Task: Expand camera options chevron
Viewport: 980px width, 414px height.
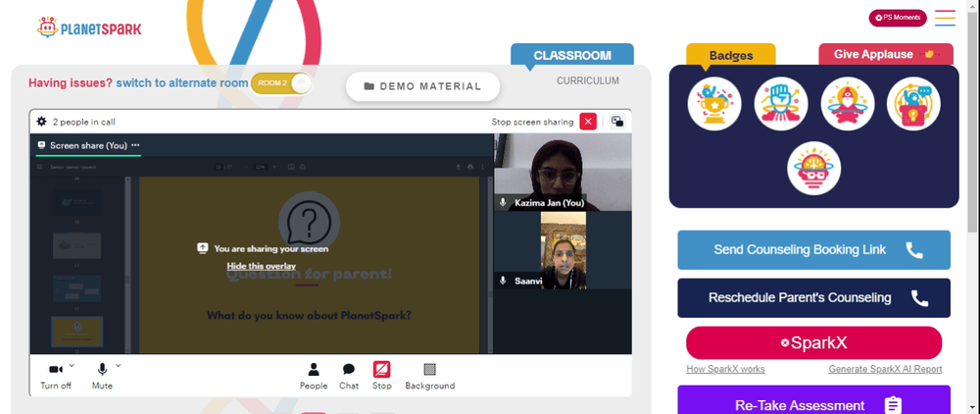Action: point(72,365)
